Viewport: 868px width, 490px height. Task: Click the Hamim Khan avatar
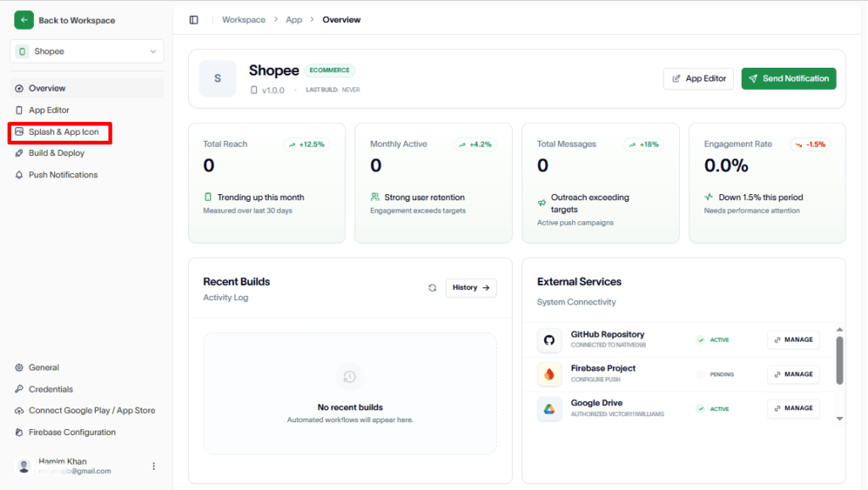coord(24,466)
